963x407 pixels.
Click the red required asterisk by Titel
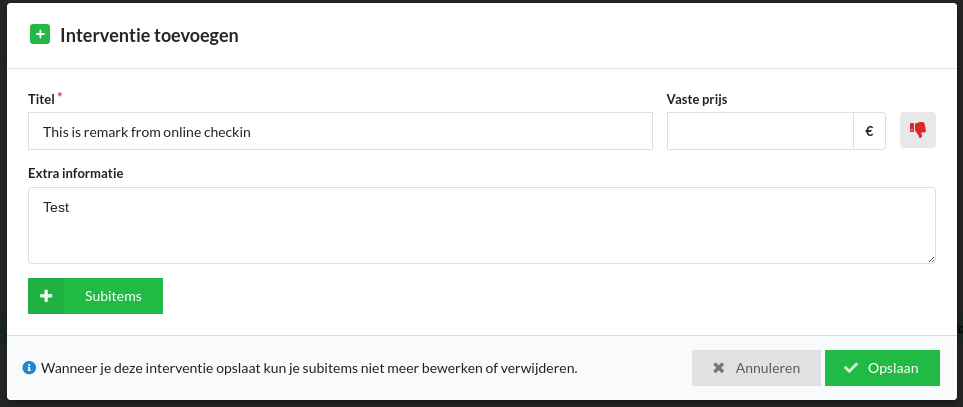coord(60,96)
